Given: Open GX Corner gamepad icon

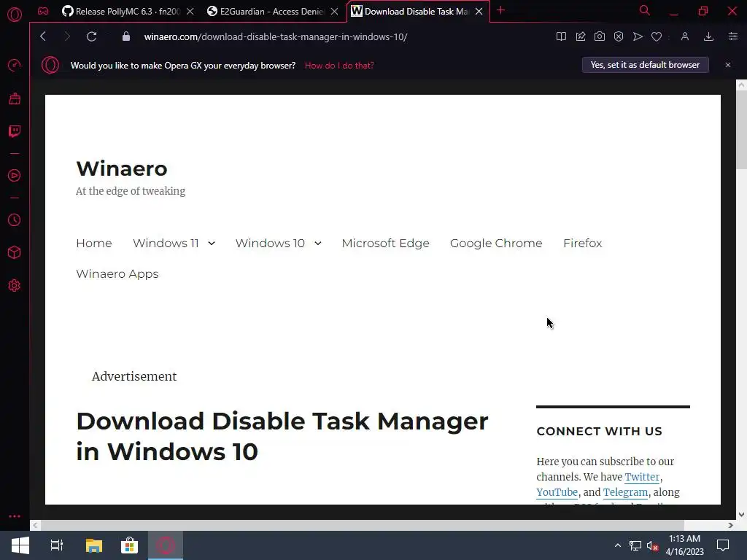Looking at the screenshot, I should (43, 11).
